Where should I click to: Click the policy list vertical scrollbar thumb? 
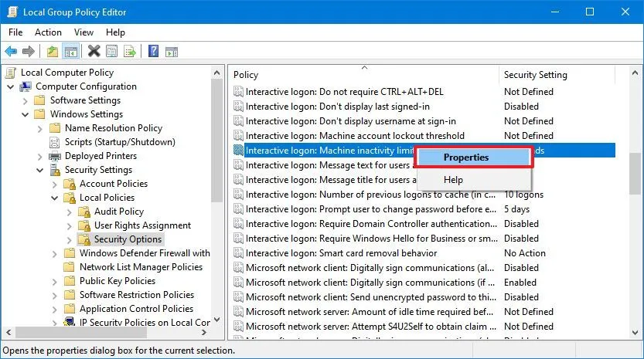(635, 174)
